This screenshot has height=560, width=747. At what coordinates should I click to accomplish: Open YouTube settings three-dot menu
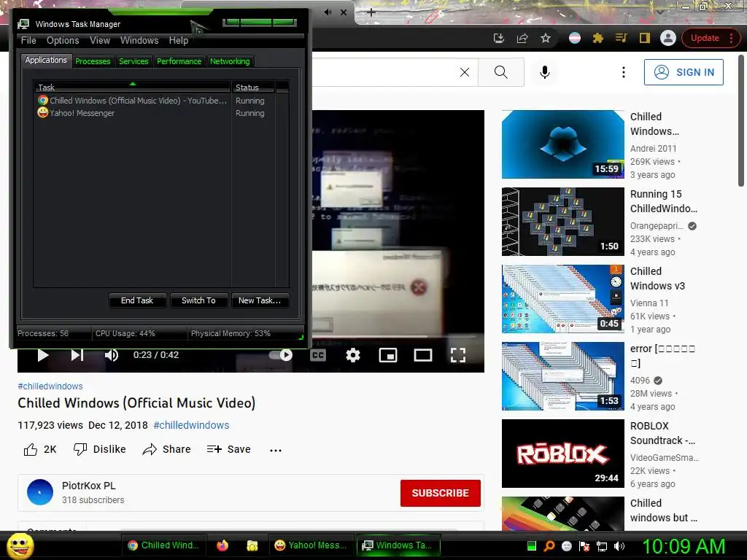point(623,72)
